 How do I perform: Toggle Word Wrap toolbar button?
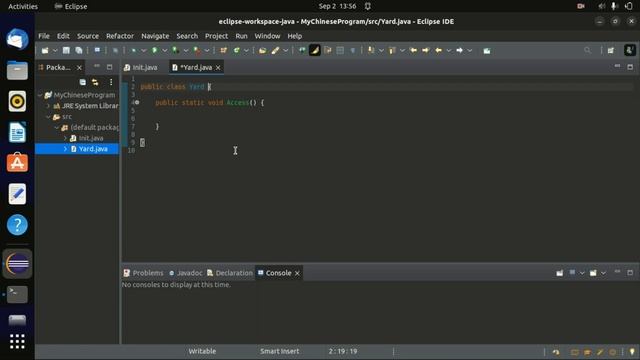[328, 51]
